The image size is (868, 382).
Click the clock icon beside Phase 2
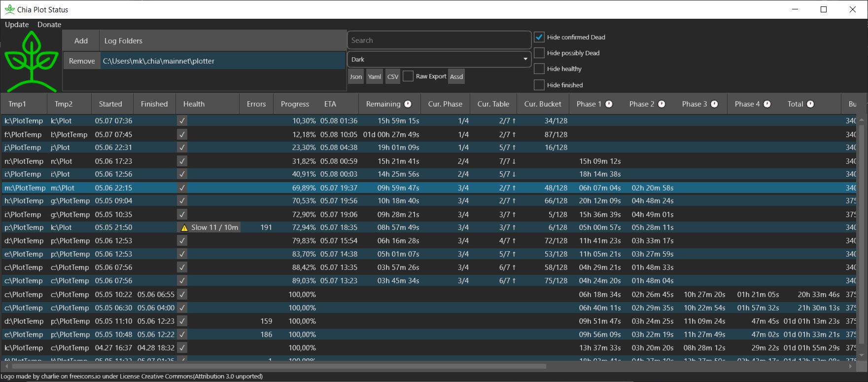pos(661,104)
